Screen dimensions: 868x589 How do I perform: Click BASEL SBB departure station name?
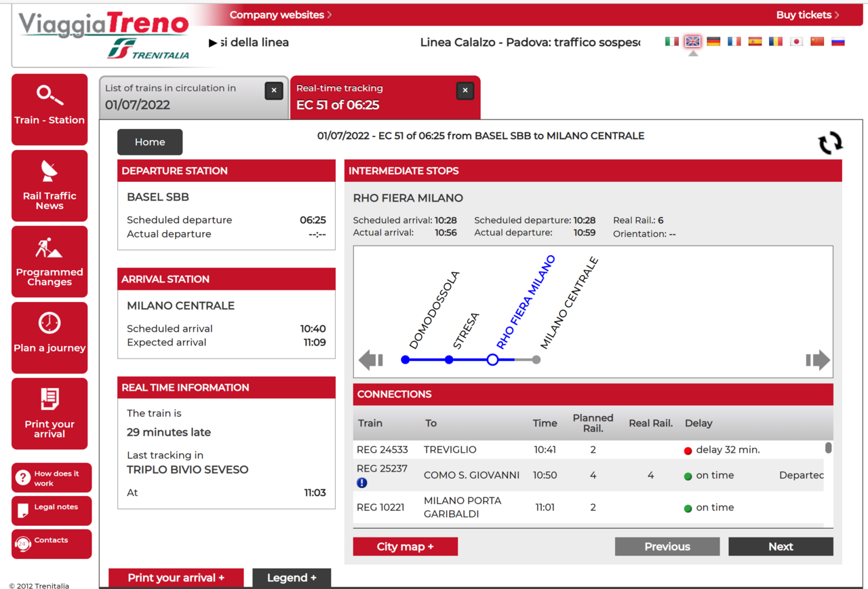point(158,197)
